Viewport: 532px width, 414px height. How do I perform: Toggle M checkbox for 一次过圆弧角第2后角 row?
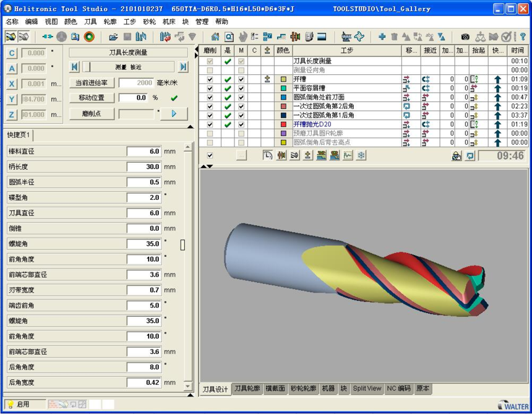(x=241, y=106)
